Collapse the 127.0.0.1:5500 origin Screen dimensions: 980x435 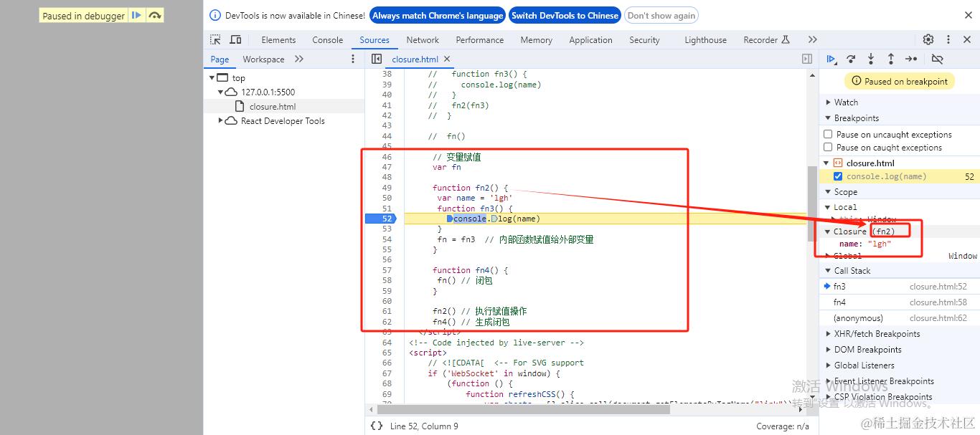click(x=221, y=92)
